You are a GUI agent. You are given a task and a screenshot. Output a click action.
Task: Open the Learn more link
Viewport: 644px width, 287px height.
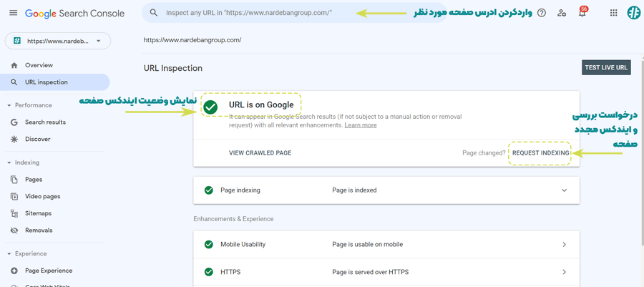click(x=361, y=125)
